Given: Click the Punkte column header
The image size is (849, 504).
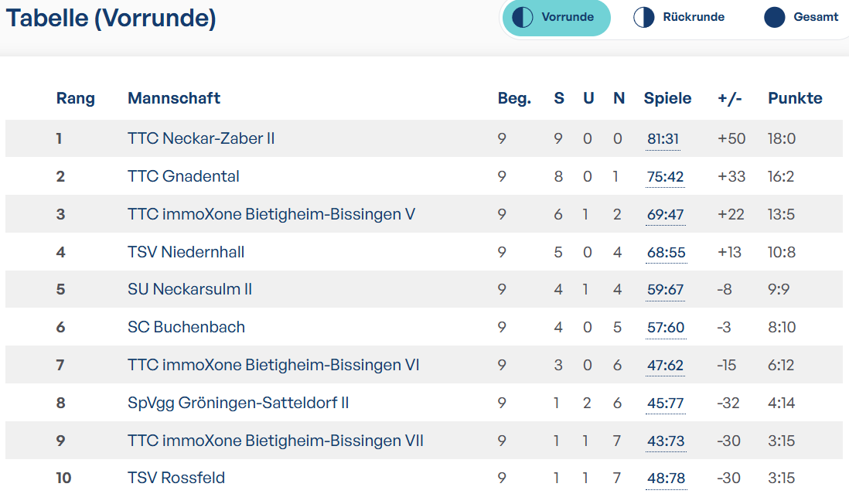Looking at the screenshot, I should [795, 98].
